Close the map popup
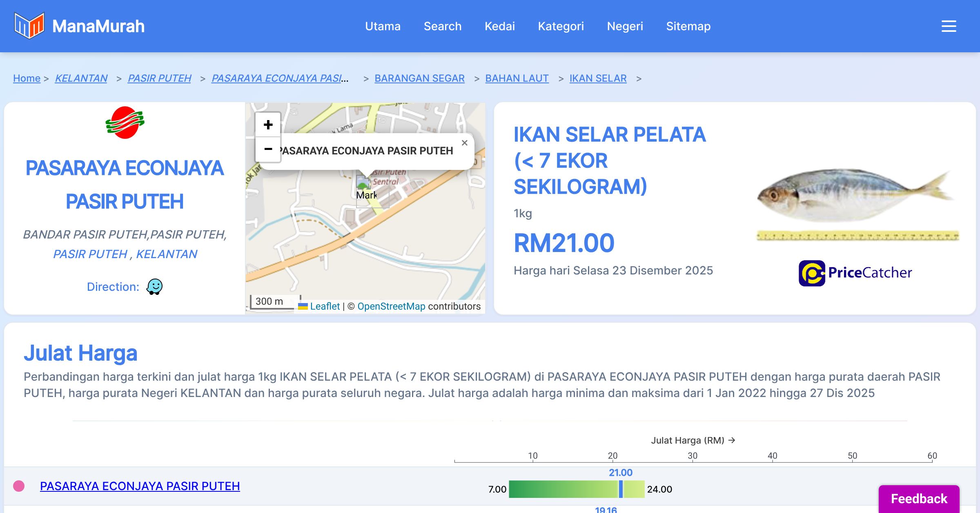This screenshot has height=513, width=980. [464, 143]
